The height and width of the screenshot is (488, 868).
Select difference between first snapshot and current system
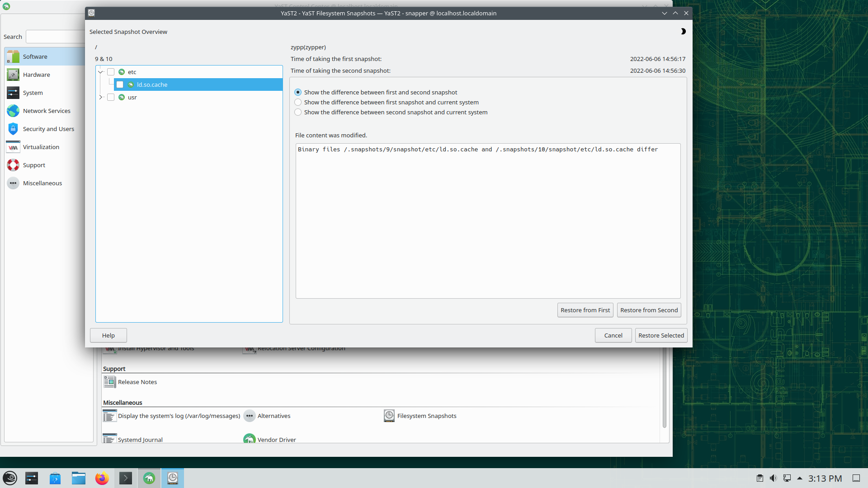pyautogui.click(x=298, y=102)
